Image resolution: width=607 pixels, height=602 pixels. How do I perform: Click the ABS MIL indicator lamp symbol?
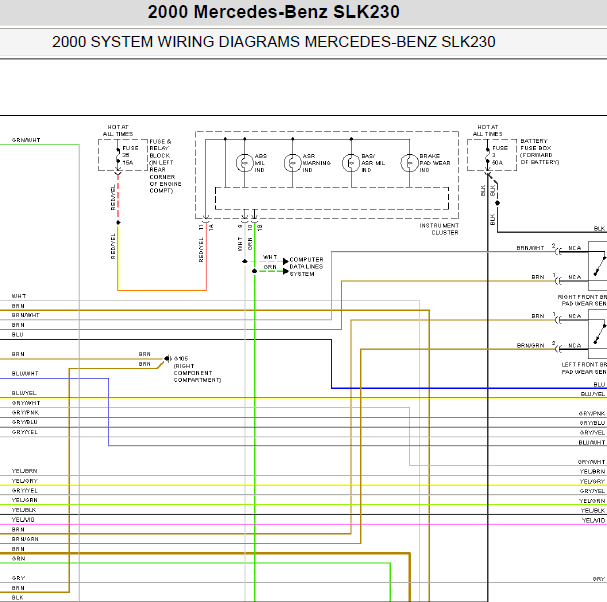tap(245, 163)
